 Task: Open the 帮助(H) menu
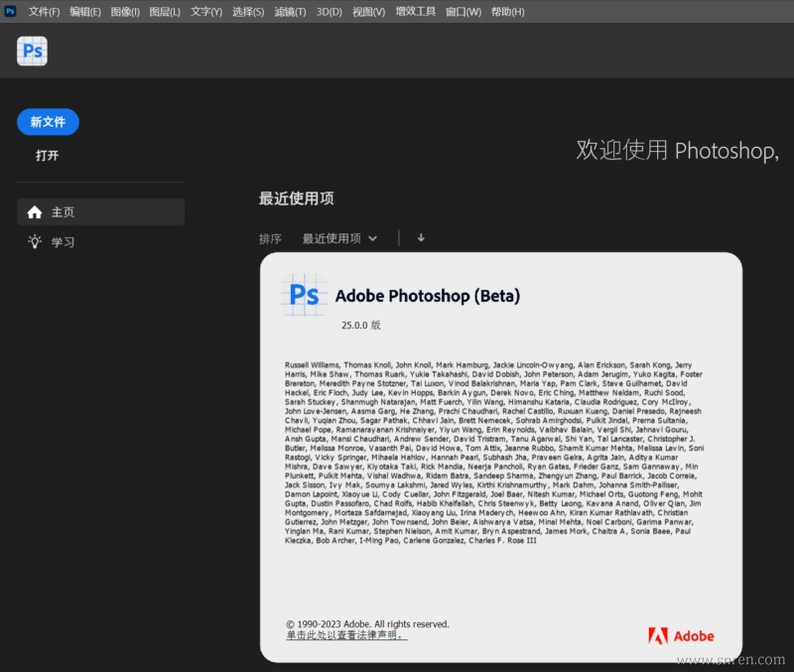pos(507,12)
